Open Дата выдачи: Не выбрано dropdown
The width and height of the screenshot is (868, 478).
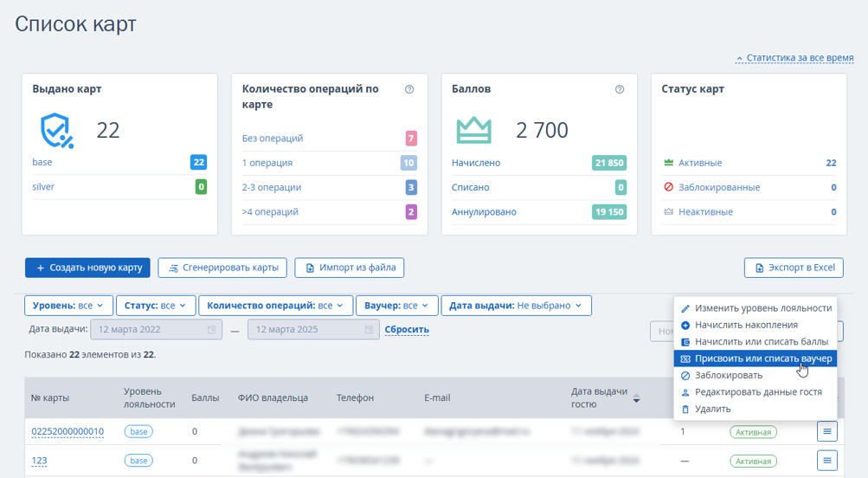pos(516,306)
